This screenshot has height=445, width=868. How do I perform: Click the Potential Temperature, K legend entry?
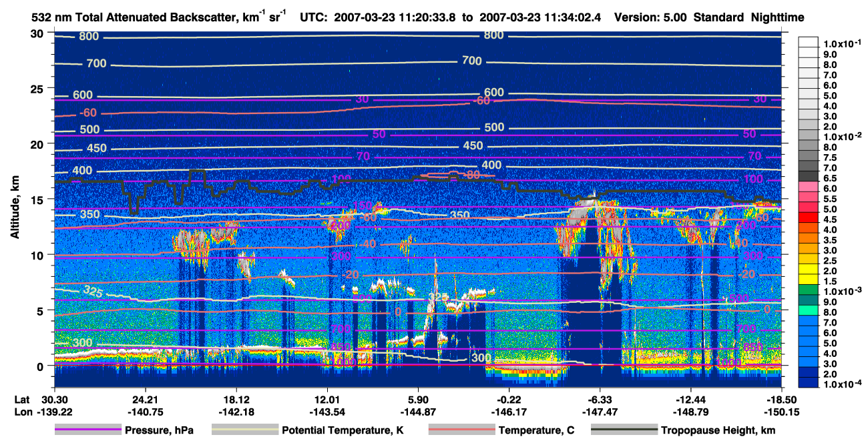(x=343, y=430)
